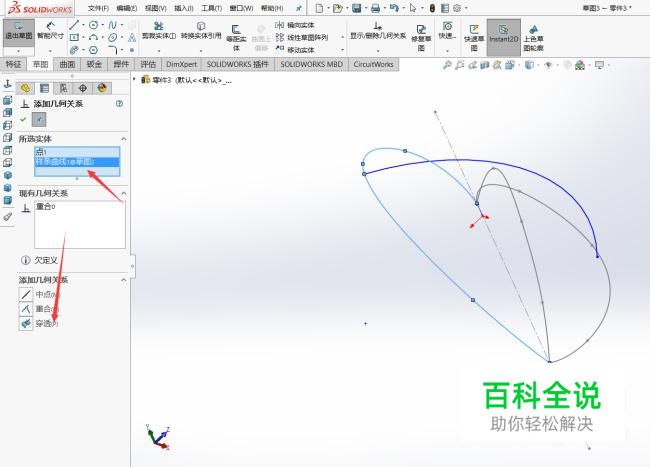Image resolution: width=650 pixels, height=467 pixels.
Task: Open the 帮助(H) menu
Action: click(x=272, y=8)
